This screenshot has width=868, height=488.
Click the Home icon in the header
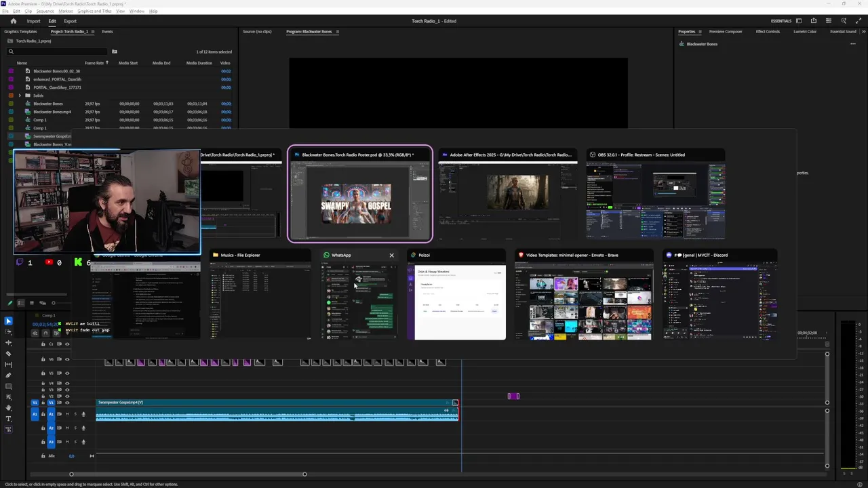pos(13,21)
